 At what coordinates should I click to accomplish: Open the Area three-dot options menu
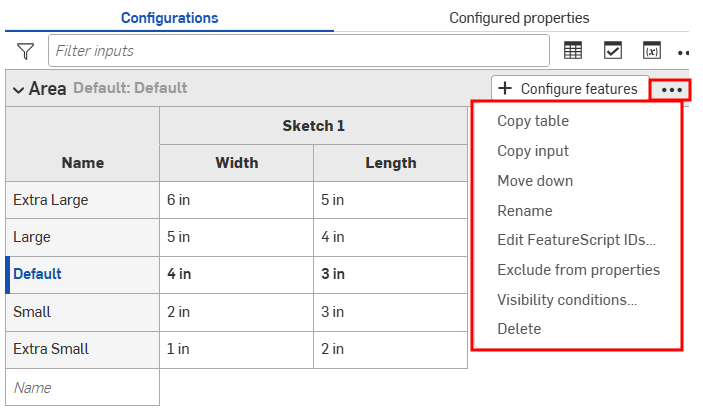click(671, 89)
